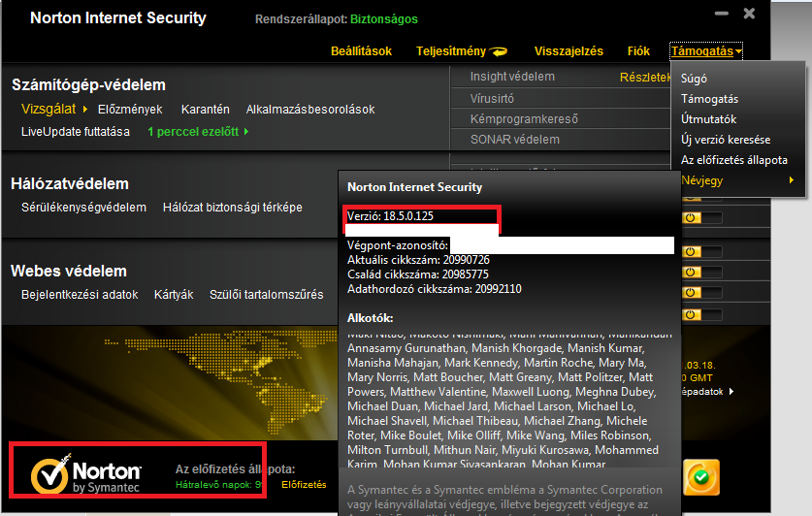This screenshot has height=516, width=812.
Task: Select Súgó from the support menu
Action: [694, 79]
